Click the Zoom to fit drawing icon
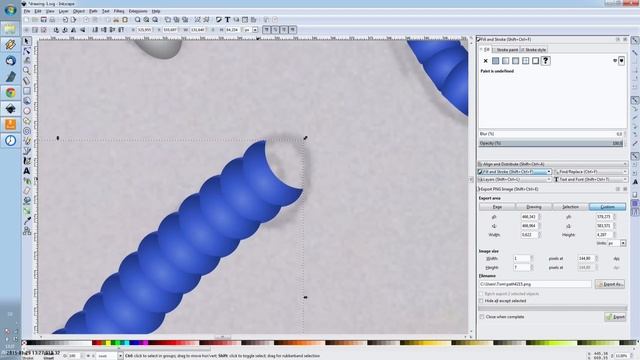640x360 pixels. point(146,20)
